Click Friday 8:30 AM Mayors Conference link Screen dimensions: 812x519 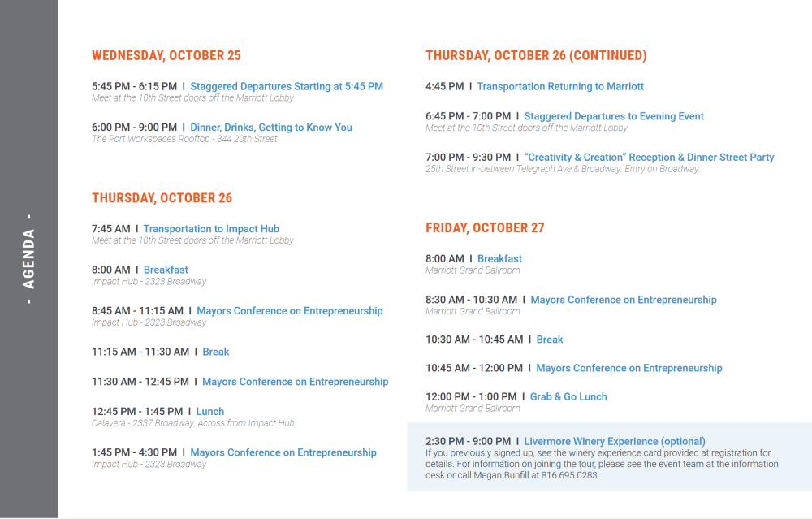pyautogui.click(x=624, y=300)
